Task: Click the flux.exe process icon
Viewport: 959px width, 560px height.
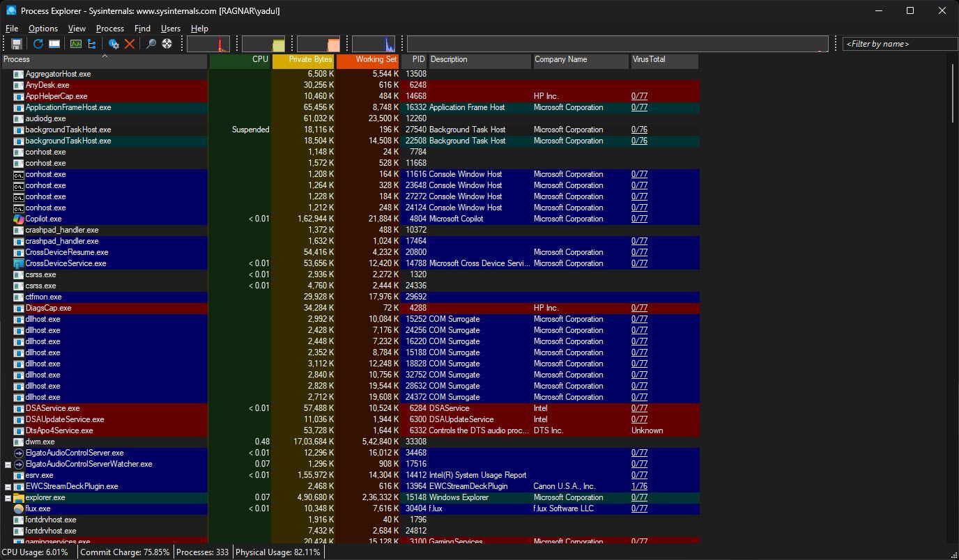Action: pos(19,508)
